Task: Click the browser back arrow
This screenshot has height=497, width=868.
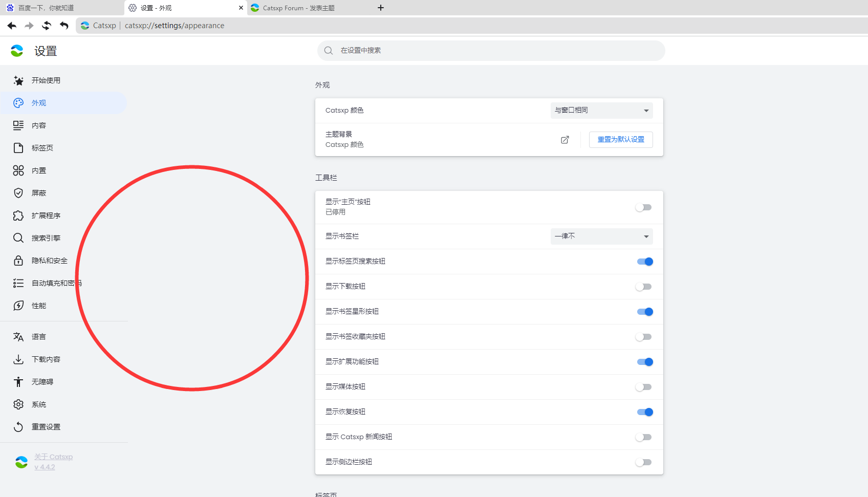Action: click(x=12, y=26)
